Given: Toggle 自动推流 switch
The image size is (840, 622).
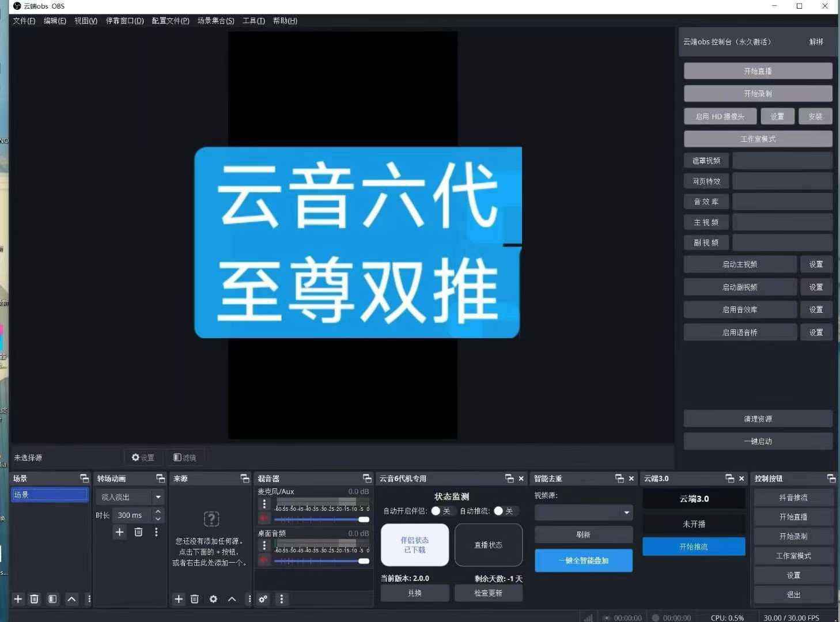Looking at the screenshot, I should (504, 511).
